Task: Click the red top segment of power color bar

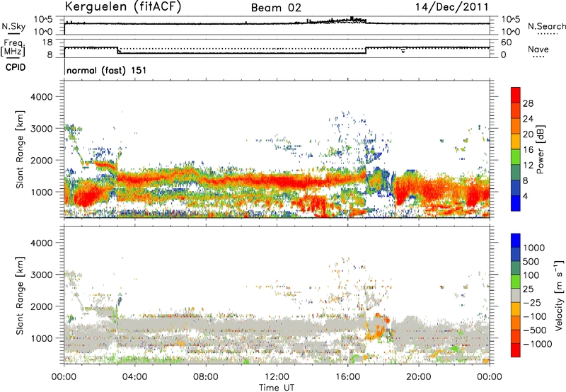Action: 516,95
